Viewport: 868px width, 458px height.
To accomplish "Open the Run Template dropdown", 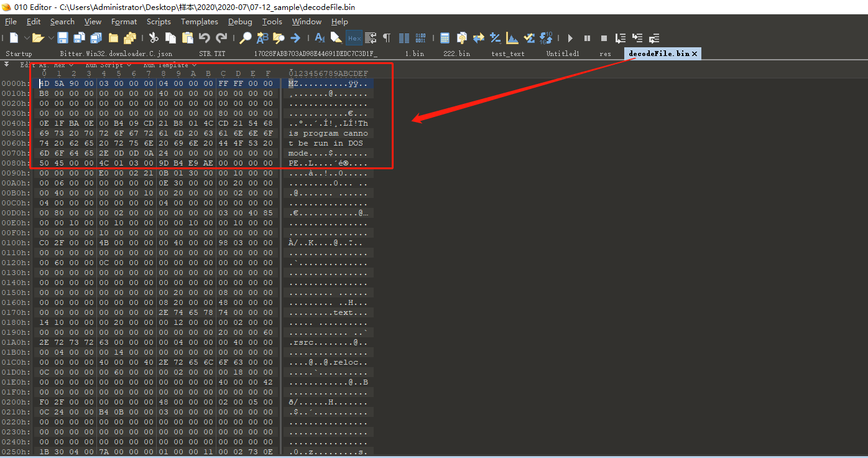I will 170,65.
